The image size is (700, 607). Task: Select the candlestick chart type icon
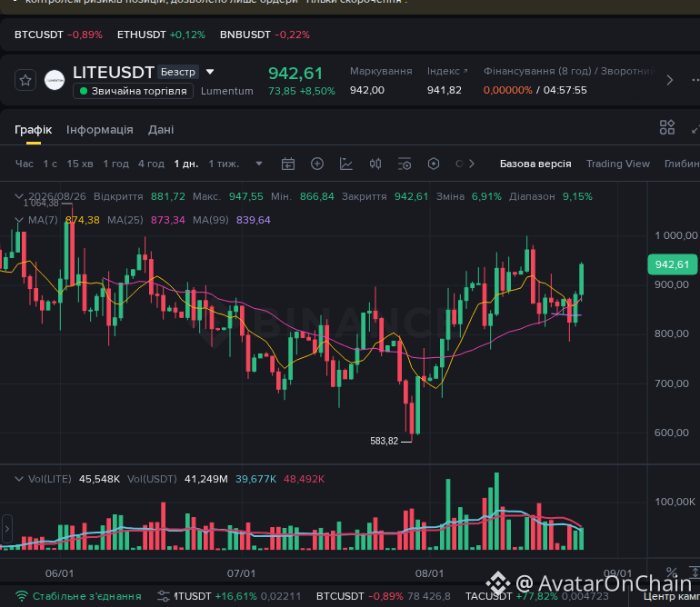[x=375, y=164]
